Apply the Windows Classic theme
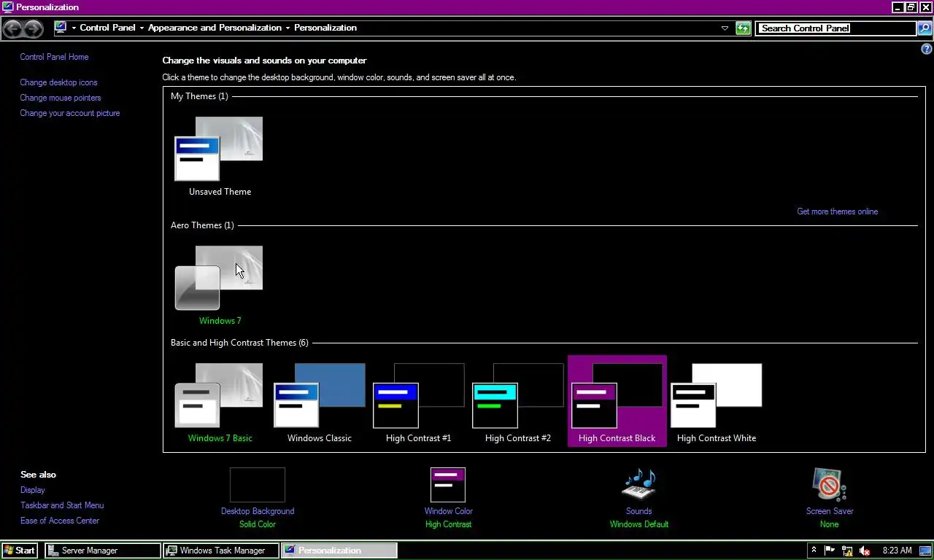This screenshot has height=560, width=934. tap(320, 402)
